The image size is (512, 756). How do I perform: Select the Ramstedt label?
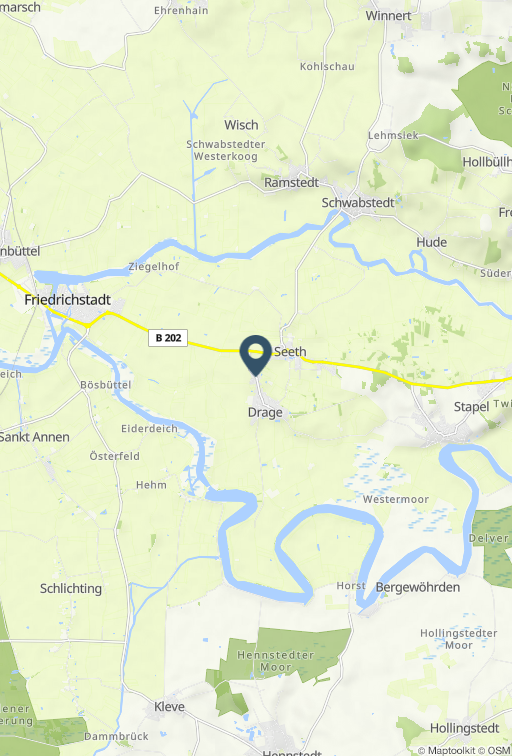pyautogui.click(x=291, y=183)
